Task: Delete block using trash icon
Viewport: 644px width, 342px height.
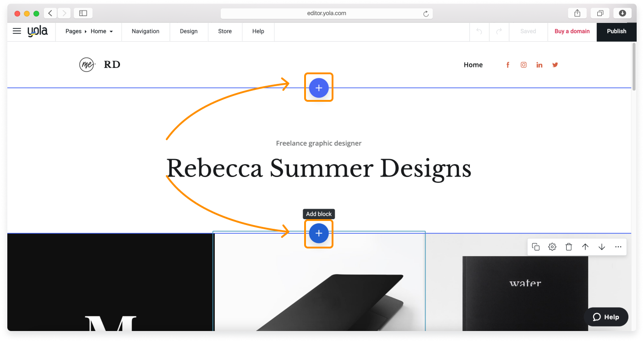Action: pos(568,247)
